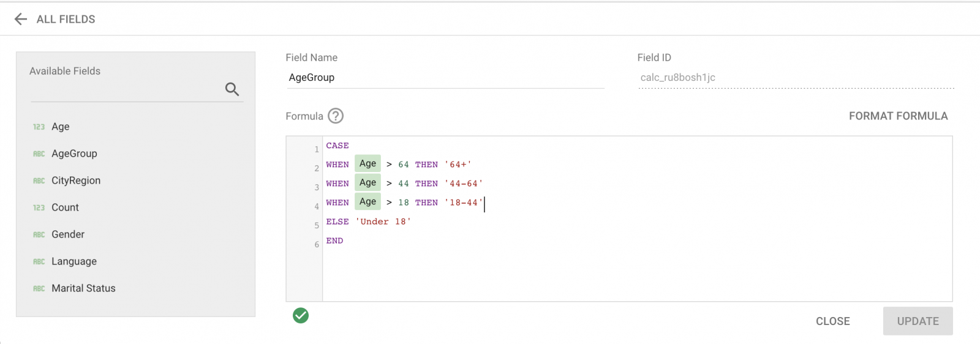Select the AgeGroup field in list
The height and width of the screenshot is (344, 980).
click(x=74, y=154)
